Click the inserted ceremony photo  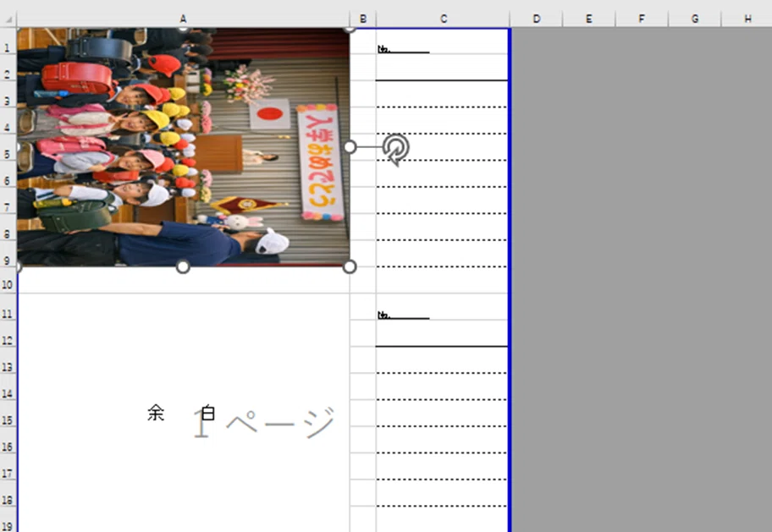click(183, 146)
